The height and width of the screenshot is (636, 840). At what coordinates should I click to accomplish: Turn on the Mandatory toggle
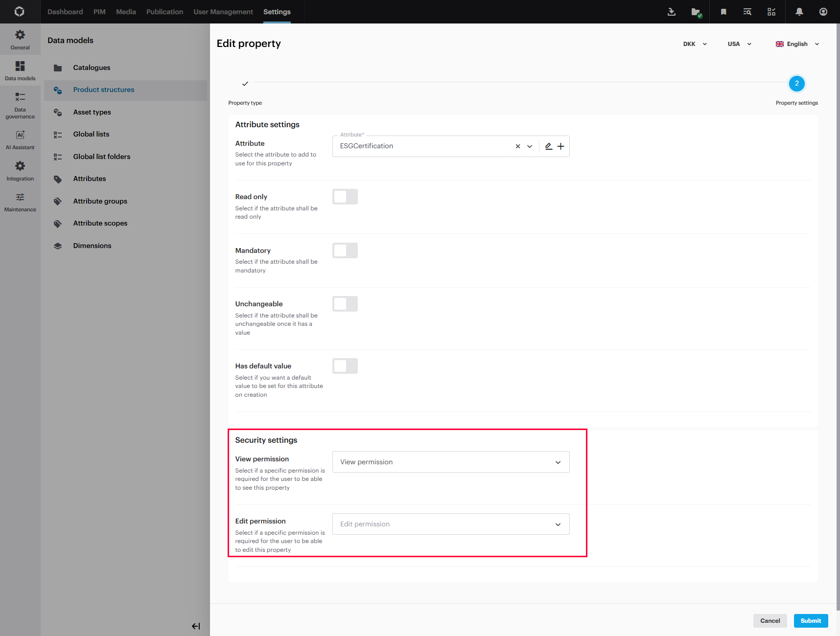tap(345, 250)
